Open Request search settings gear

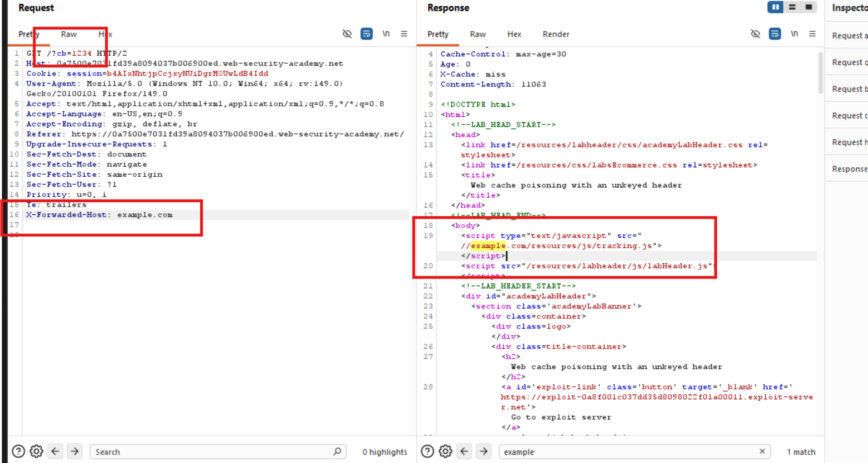pos(36,451)
